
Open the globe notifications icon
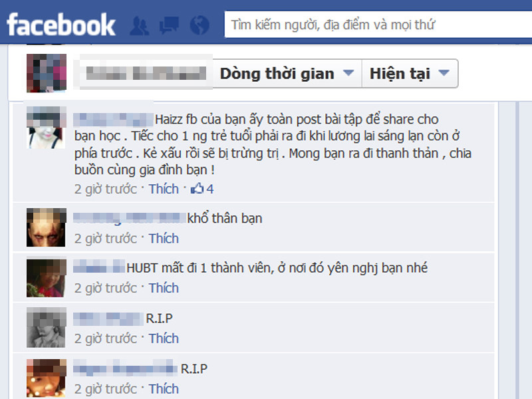199,25
